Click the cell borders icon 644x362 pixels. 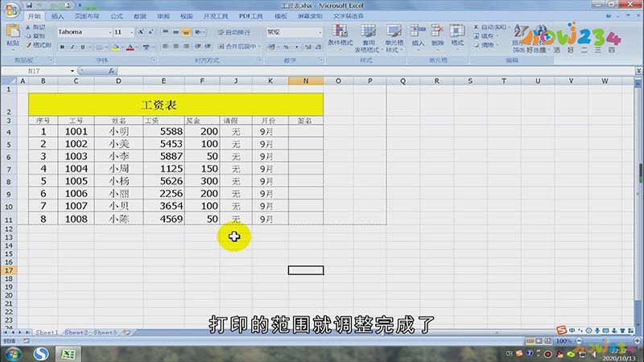[99, 47]
